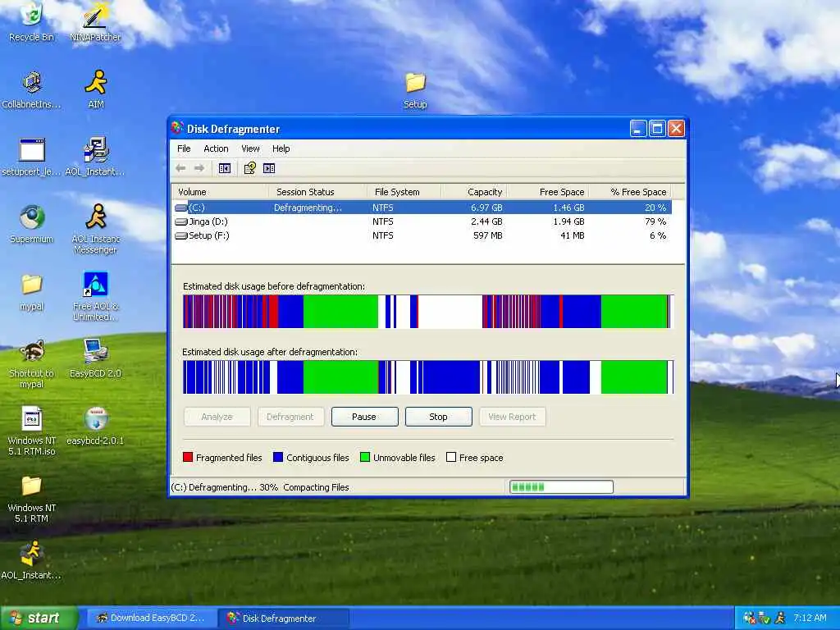
Task: Click the 6.97 GB capacity cell
Action: tap(486, 208)
